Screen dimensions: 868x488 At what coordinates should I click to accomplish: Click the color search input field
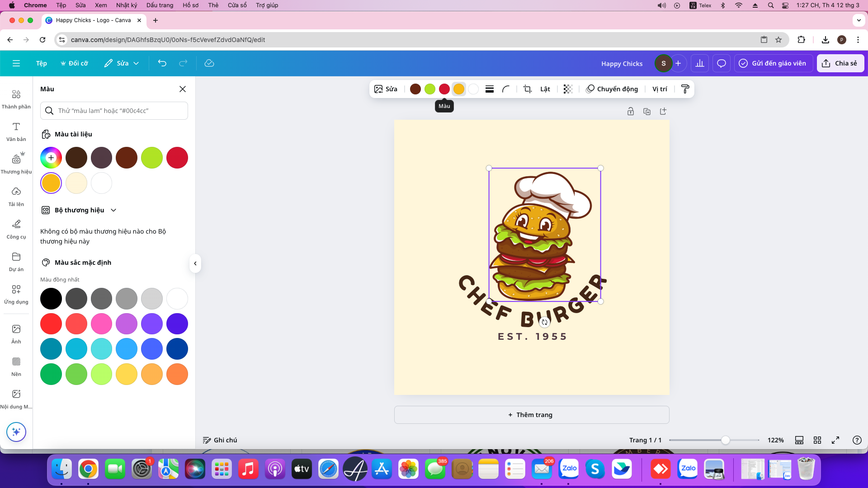click(114, 111)
